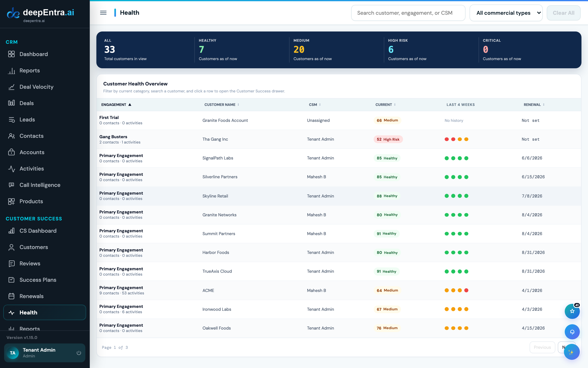
Task: Open the Tenant Admin user profile card
Action: tap(45, 353)
